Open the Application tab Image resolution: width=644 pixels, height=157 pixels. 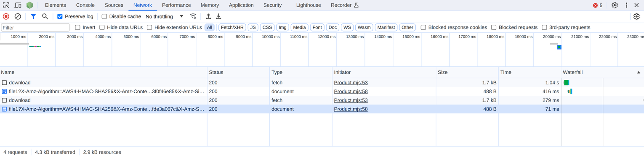coord(241,5)
